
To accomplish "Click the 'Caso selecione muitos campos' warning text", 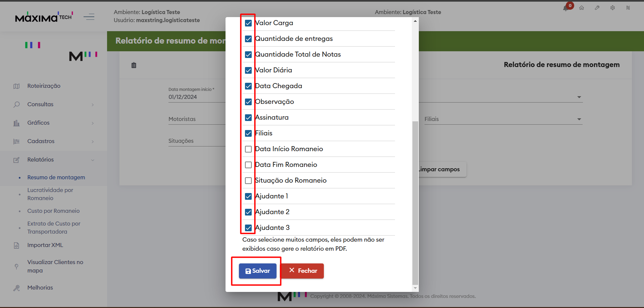I will [x=313, y=244].
